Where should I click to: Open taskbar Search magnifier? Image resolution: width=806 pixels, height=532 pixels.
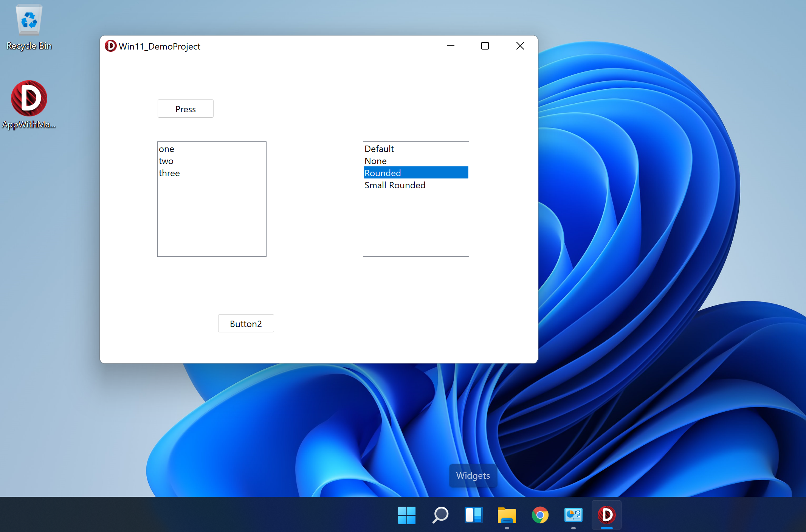click(x=440, y=515)
